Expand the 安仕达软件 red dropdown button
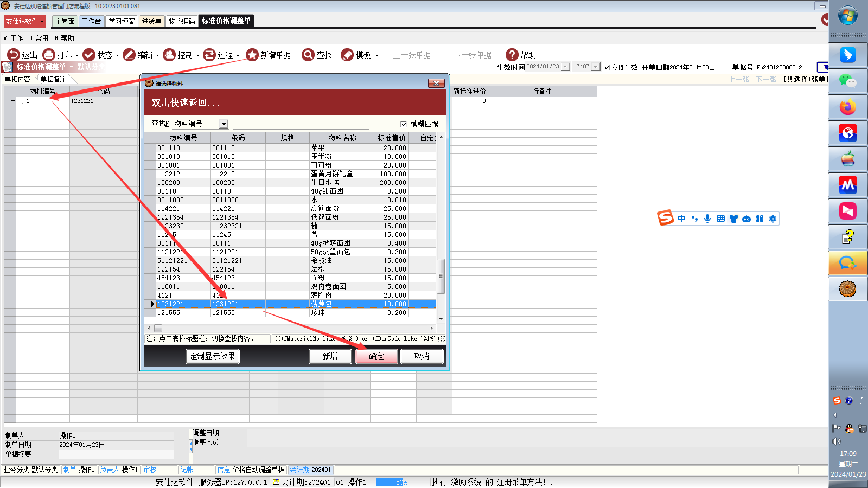 24,21
